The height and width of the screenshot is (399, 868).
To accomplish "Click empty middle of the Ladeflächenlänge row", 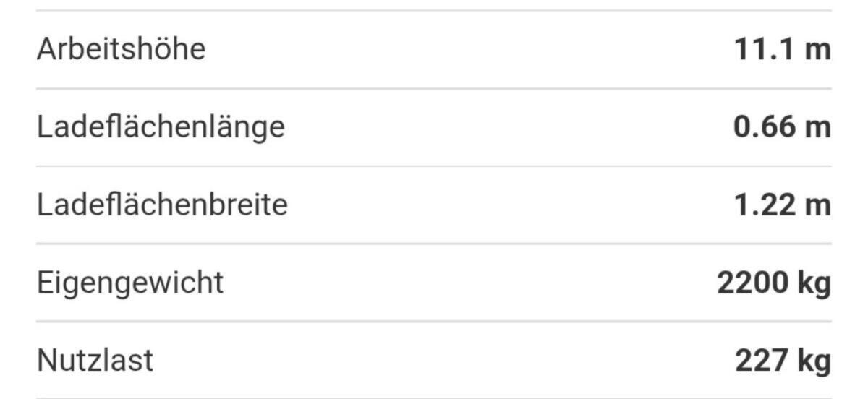I will pyautogui.click(x=506, y=128).
